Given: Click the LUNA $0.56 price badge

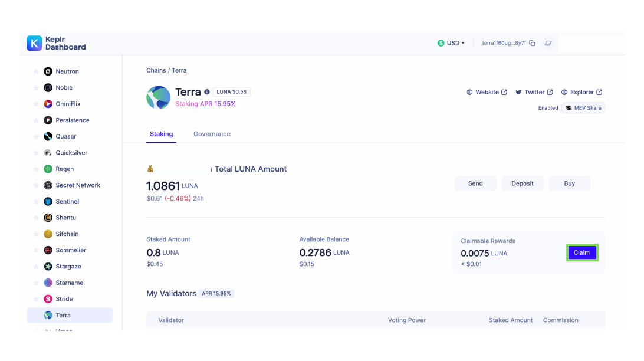Looking at the screenshot, I should click(232, 92).
